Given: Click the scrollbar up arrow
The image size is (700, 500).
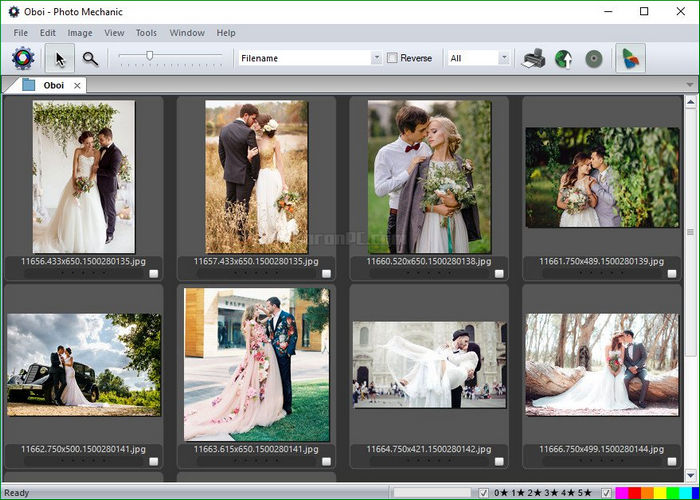Looking at the screenshot, I should [691, 103].
